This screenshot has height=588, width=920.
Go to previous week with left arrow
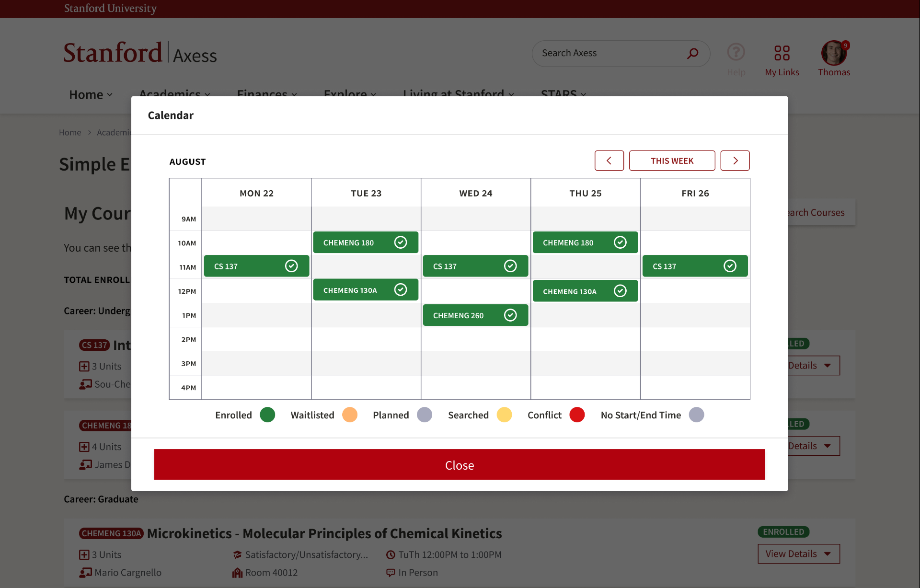pos(609,161)
